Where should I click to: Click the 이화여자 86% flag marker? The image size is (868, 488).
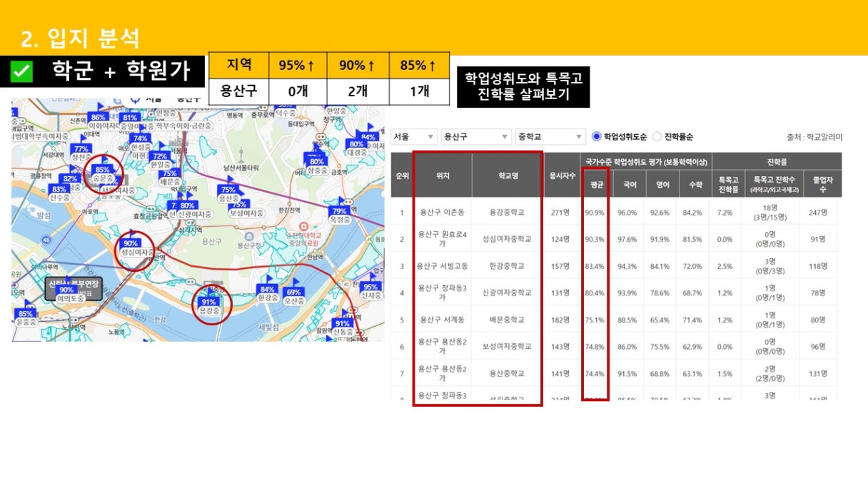click(x=99, y=117)
